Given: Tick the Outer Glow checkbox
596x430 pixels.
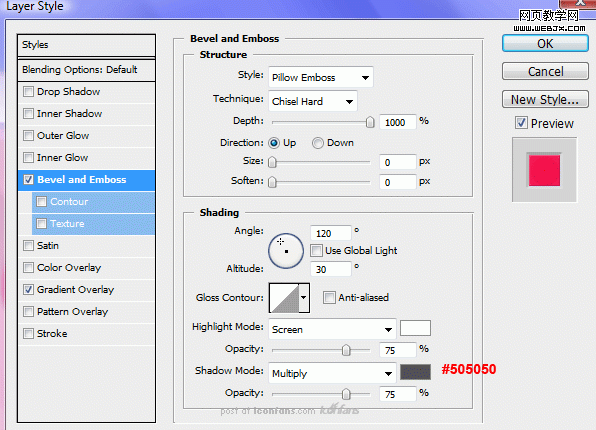Looking at the screenshot, I should 28,136.
